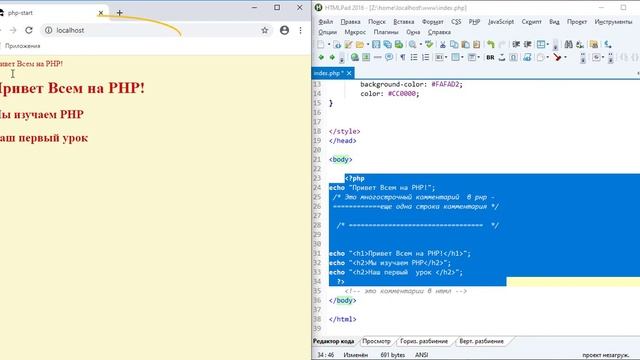Switch to the Просмотр tab
640x360 pixels.
tap(376, 341)
